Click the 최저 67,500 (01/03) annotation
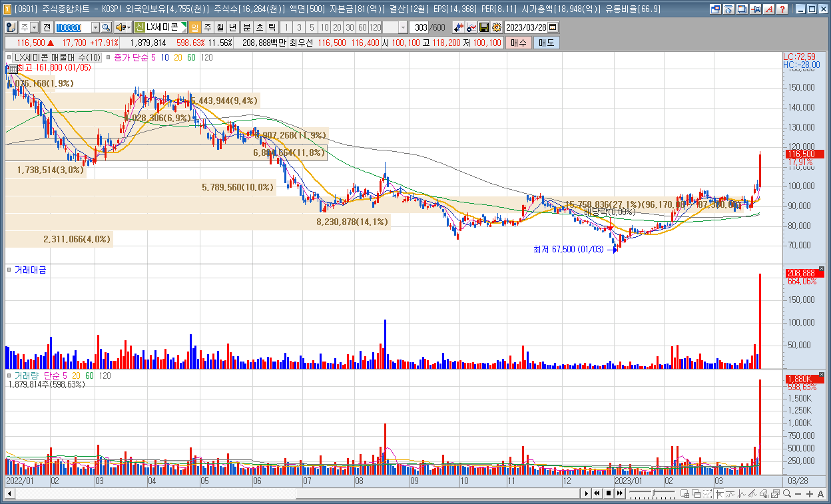The image size is (831, 504). (568, 249)
